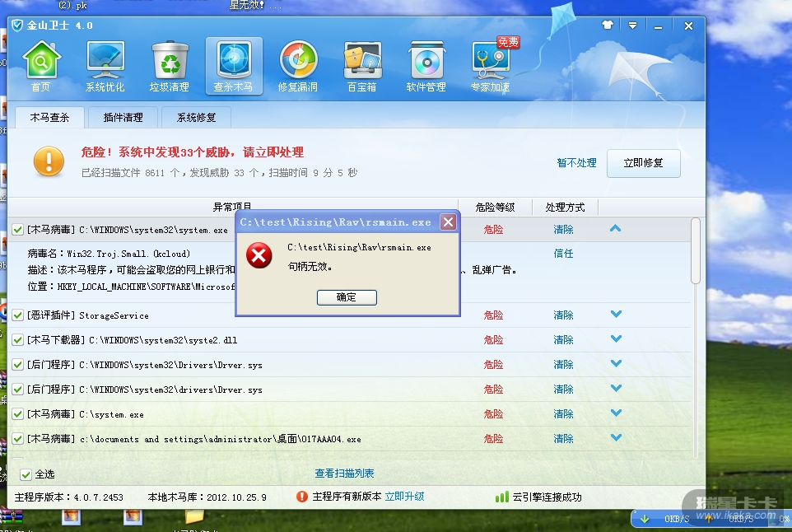Click 清除 for system32\system.exe row
This screenshot has height=532, width=792.
point(563,230)
